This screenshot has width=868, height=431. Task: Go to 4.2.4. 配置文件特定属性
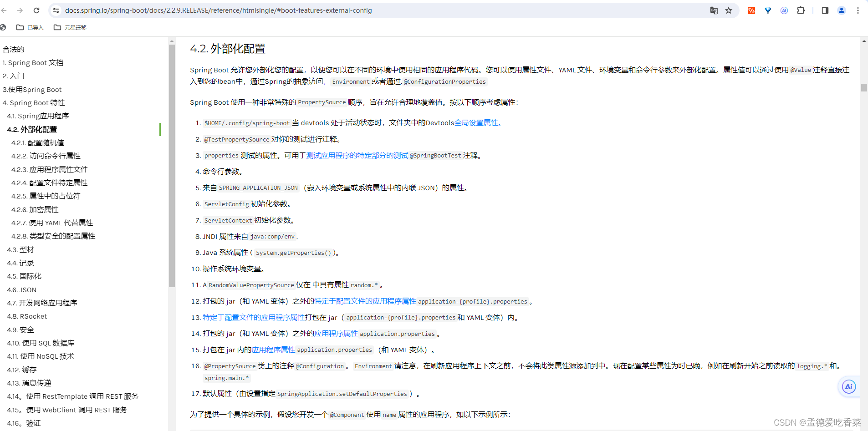coord(50,183)
